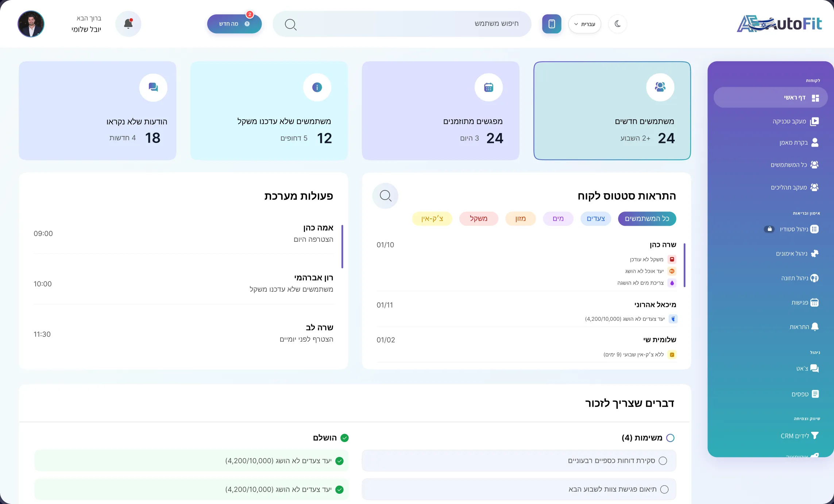Viewport: 834px width, 504px height.
Task: Open ניהול סטודיו sidebar item
Action: [x=799, y=229]
